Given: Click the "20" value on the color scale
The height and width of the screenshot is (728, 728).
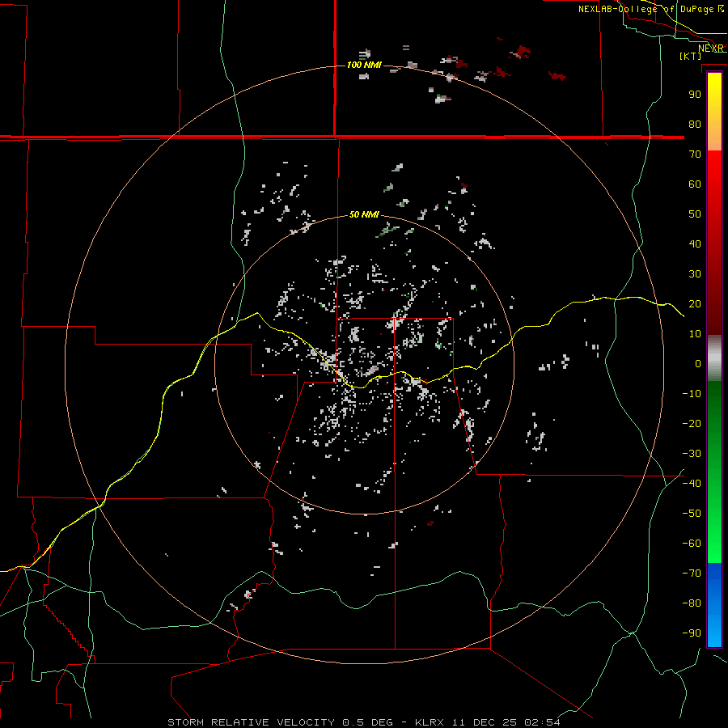Looking at the screenshot, I should [695, 303].
